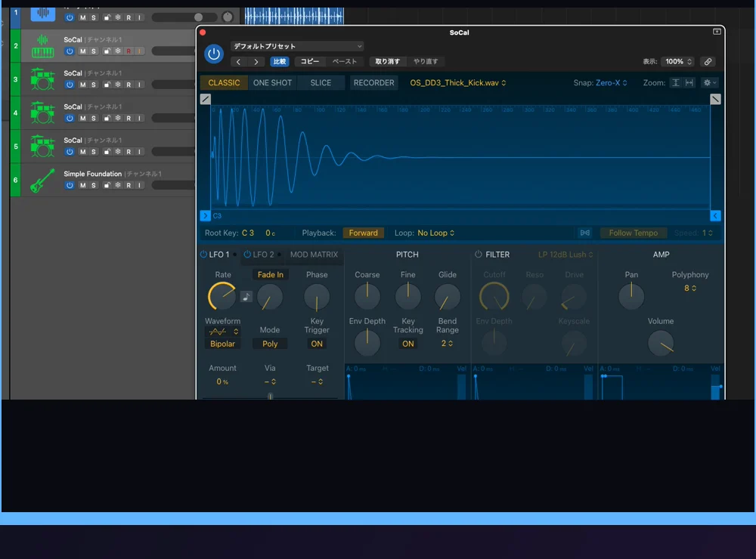
Task: Click lock icon on track 2
Action: tap(107, 51)
